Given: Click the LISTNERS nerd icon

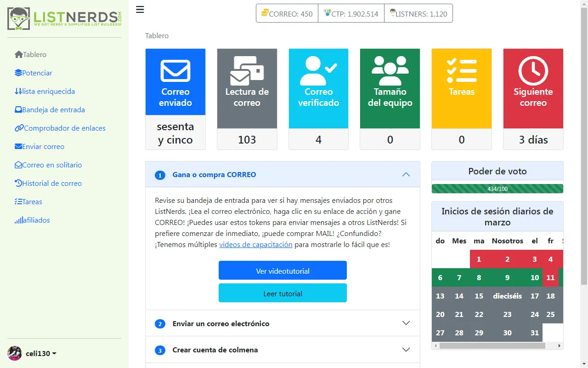Looking at the screenshot, I should pos(393,13).
